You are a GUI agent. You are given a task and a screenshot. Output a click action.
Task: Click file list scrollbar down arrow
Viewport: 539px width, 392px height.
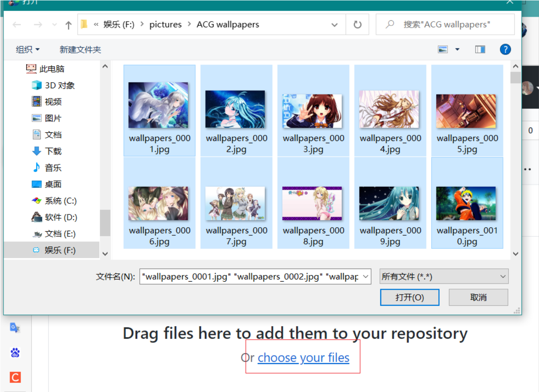(x=516, y=254)
